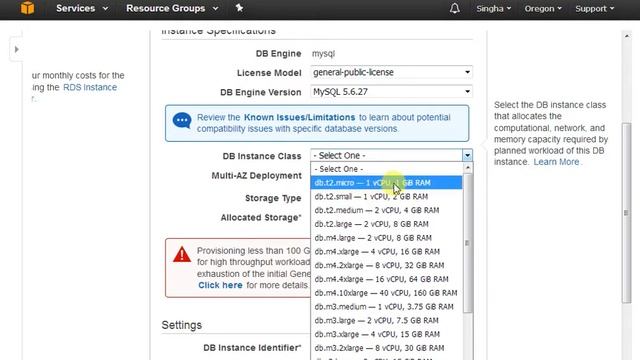Screen dimensions: 640x360
Task: Select db.m3.large — 2 vCPU, 7.5 GB RAM
Action: pyautogui.click(x=387, y=320)
